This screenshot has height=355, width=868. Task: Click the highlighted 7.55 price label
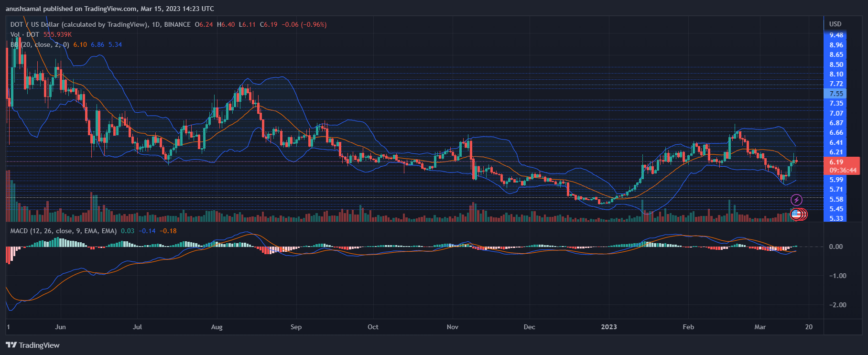tap(836, 94)
